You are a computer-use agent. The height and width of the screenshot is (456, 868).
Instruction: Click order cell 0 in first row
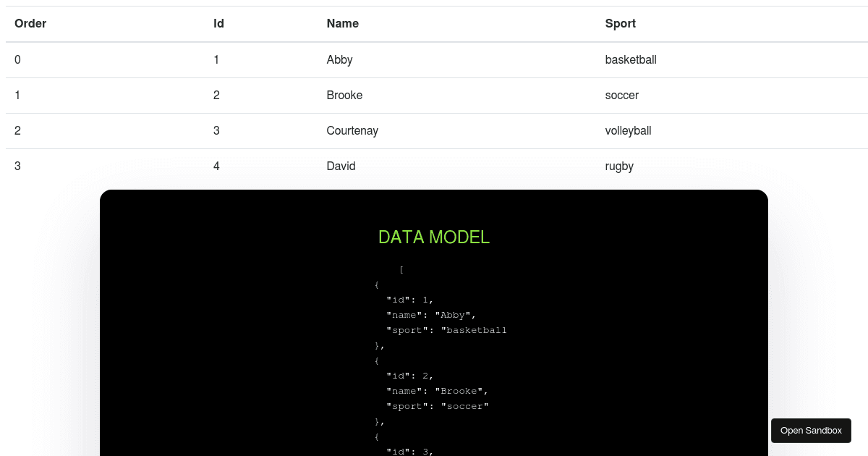[x=17, y=59]
